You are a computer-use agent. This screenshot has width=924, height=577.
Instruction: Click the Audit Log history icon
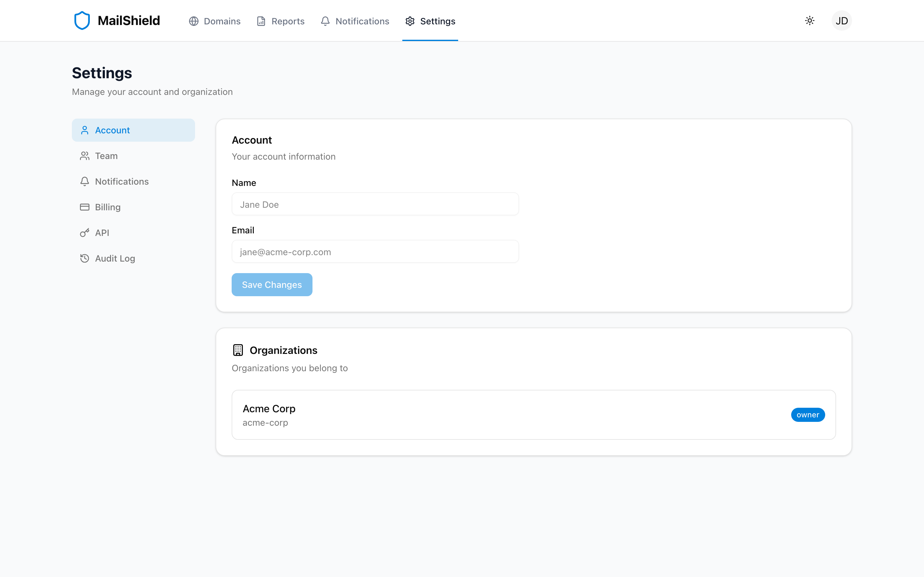point(84,258)
